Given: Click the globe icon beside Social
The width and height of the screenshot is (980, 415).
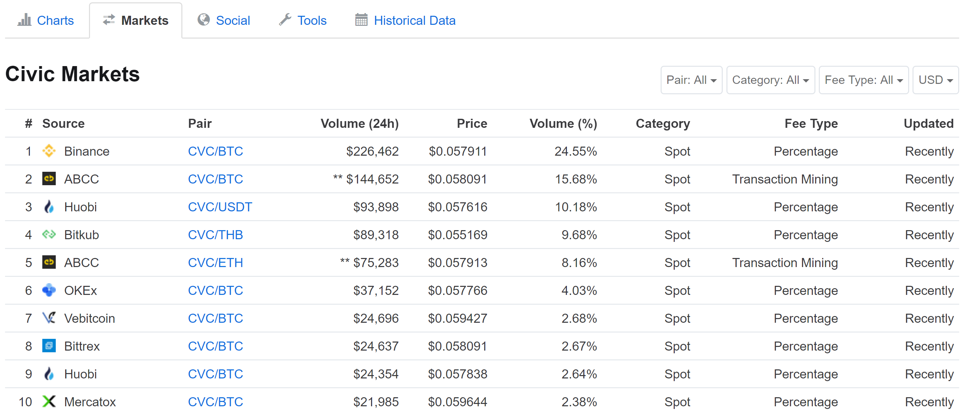Looking at the screenshot, I should [204, 20].
